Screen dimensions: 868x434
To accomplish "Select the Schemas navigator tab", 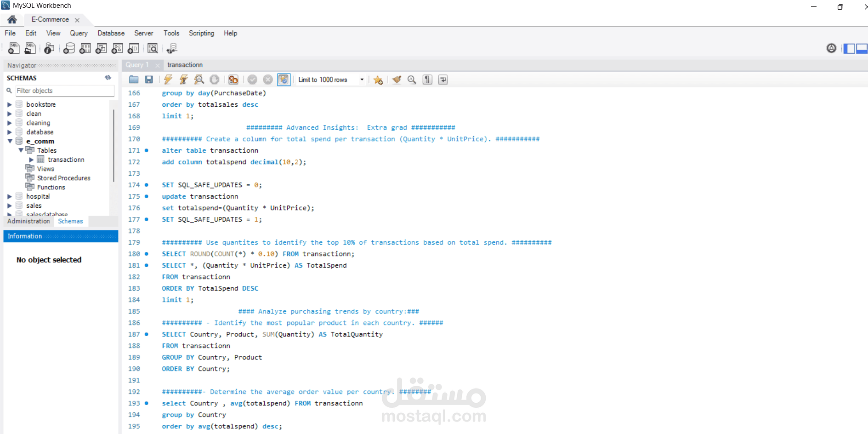I will (70, 221).
